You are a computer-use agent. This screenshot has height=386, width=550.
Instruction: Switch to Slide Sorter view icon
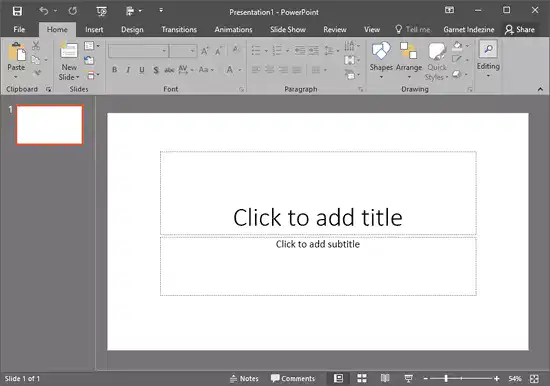(x=362, y=378)
